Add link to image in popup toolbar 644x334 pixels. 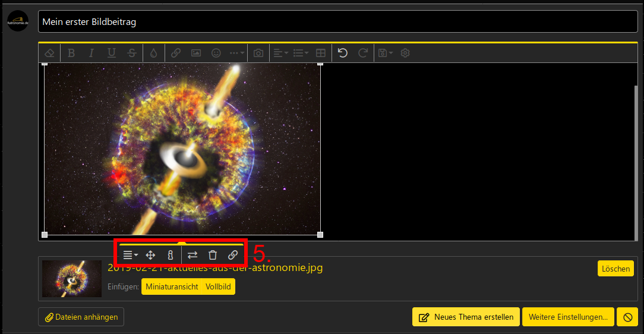(232, 255)
